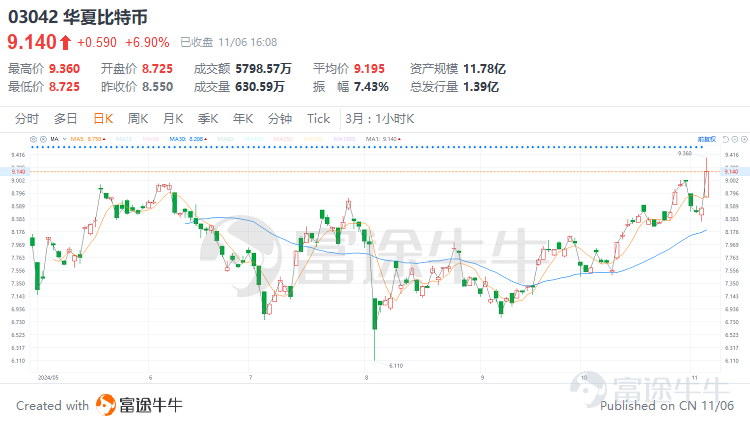Switch to the 分时 intraday tab
The width and height of the screenshot is (750, 426).
(x=27, y=119)
